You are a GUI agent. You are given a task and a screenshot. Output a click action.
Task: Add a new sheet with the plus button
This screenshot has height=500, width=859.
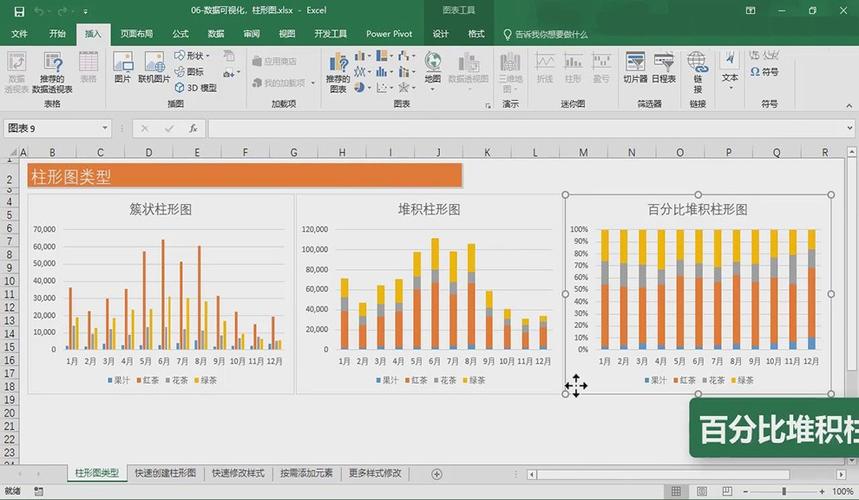(x=437, y=474)
